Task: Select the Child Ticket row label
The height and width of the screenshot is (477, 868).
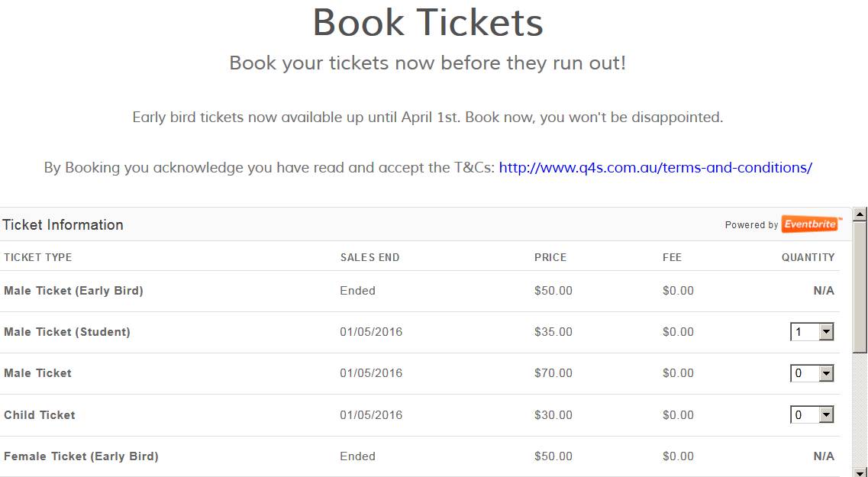Action: tap(40, 415)
